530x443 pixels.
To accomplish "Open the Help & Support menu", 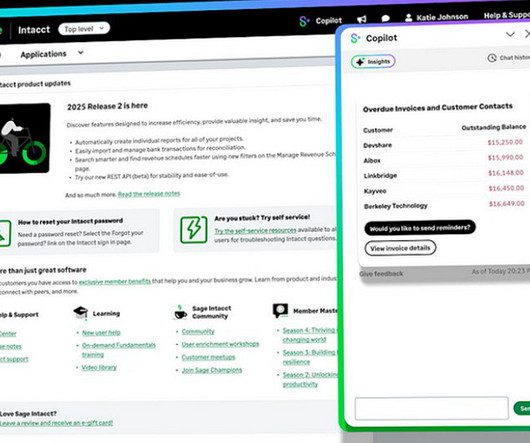I will click(x=507, y=15).
